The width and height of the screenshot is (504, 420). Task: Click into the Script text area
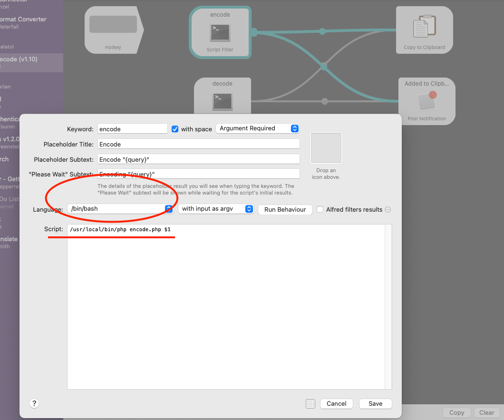pyautogui.click(x=226, y=306)
